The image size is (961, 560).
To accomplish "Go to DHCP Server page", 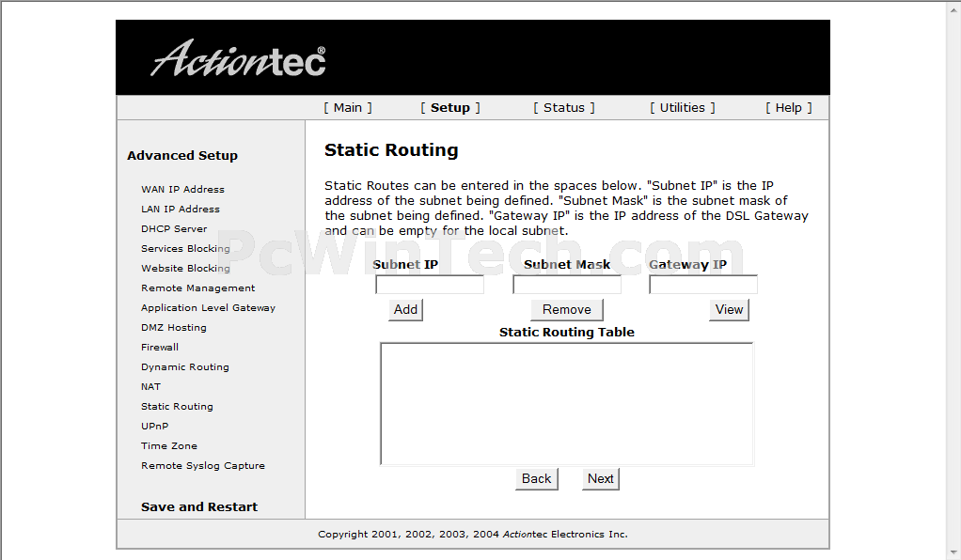I will [174, 228].
